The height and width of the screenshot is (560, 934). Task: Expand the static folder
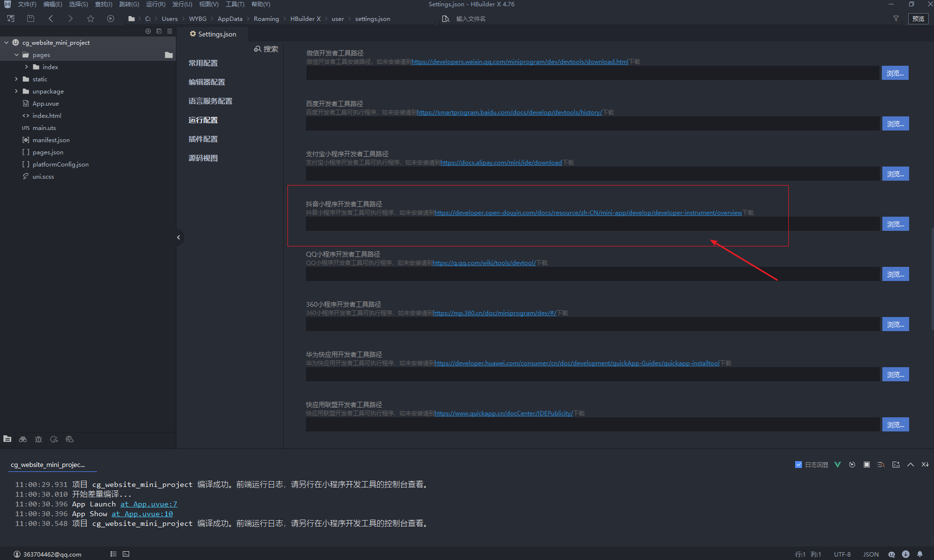click(x=16, y=79)
